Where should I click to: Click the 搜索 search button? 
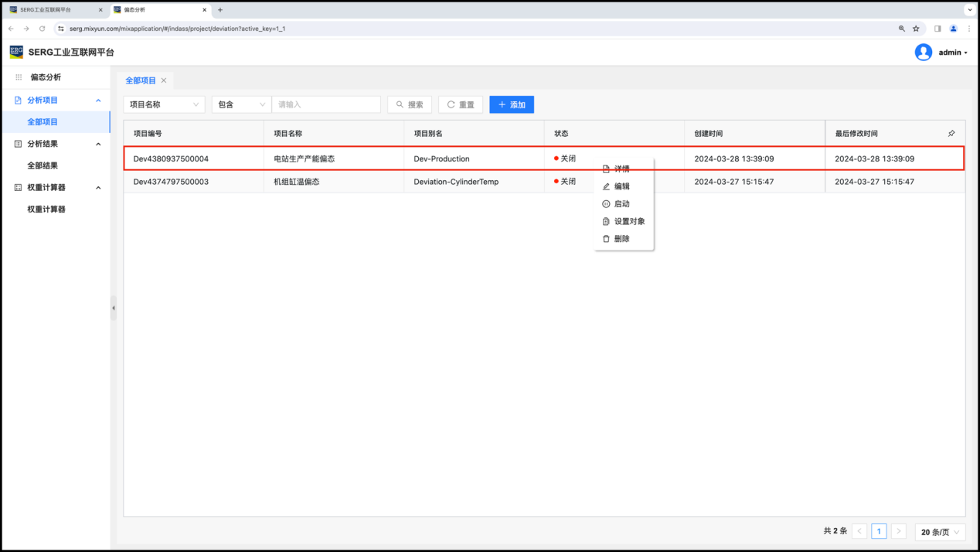tap(410, 104)
